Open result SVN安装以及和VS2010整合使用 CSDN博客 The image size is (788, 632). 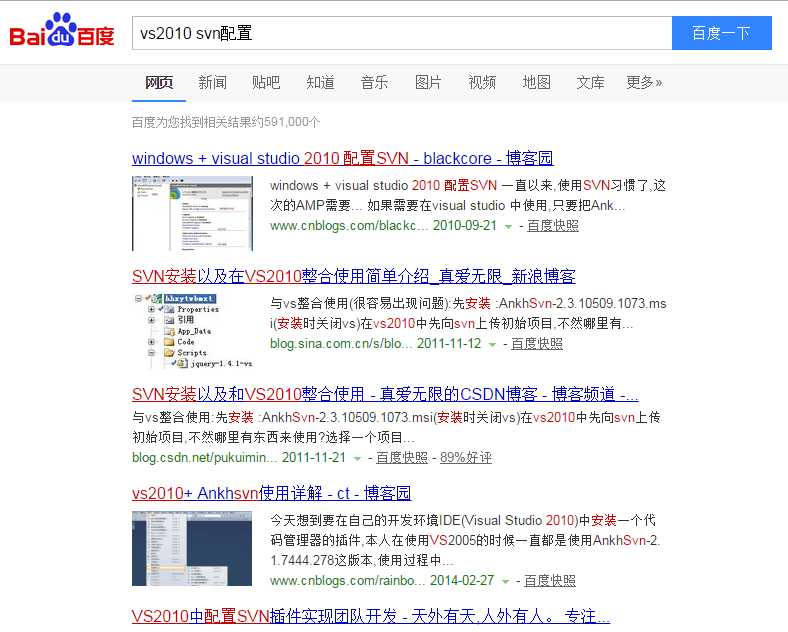tap(385, 394)
